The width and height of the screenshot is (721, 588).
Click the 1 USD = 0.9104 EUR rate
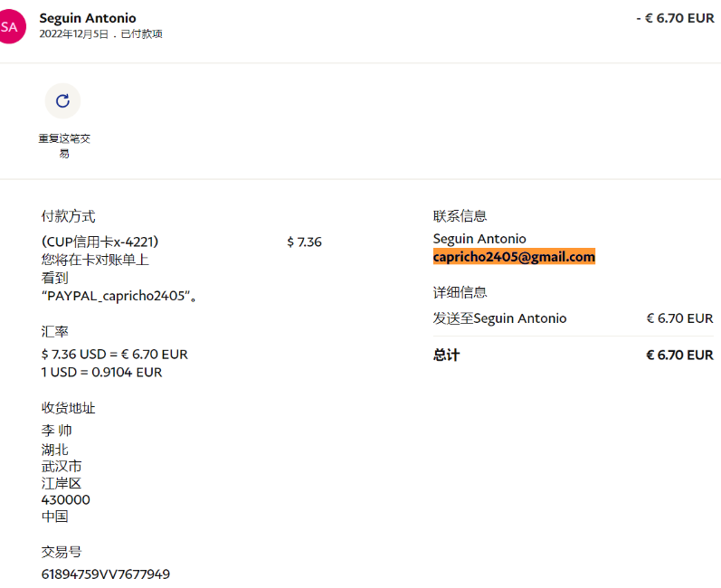pos(101,372)
